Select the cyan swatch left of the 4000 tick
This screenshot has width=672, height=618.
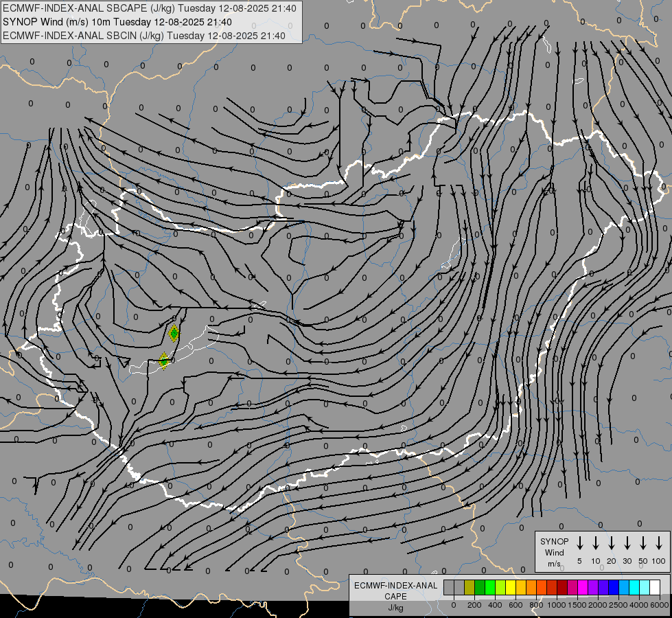pyautogui.click(x=635, y=587)
